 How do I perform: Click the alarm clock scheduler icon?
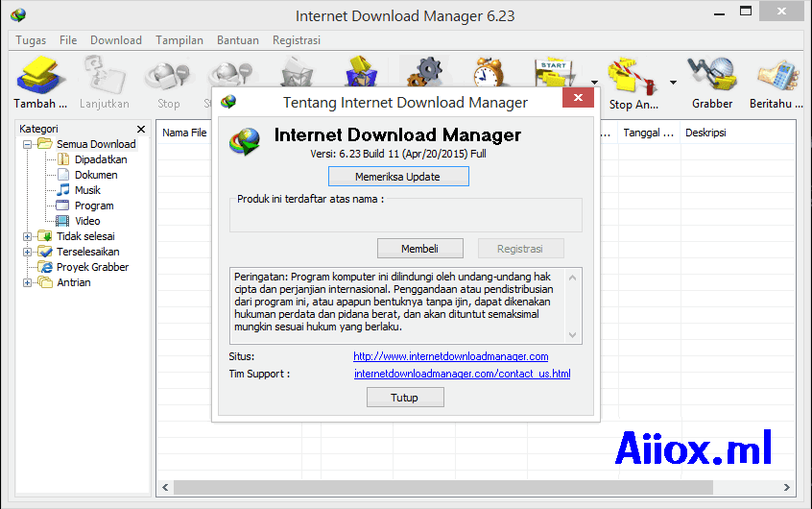[488, 71]
